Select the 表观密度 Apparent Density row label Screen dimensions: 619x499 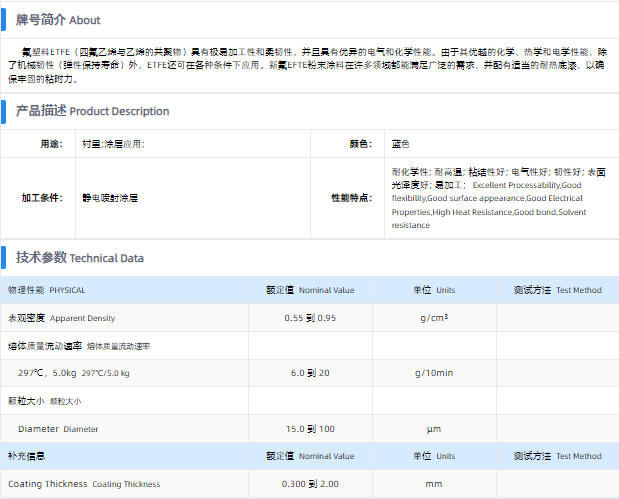point(61,318)
